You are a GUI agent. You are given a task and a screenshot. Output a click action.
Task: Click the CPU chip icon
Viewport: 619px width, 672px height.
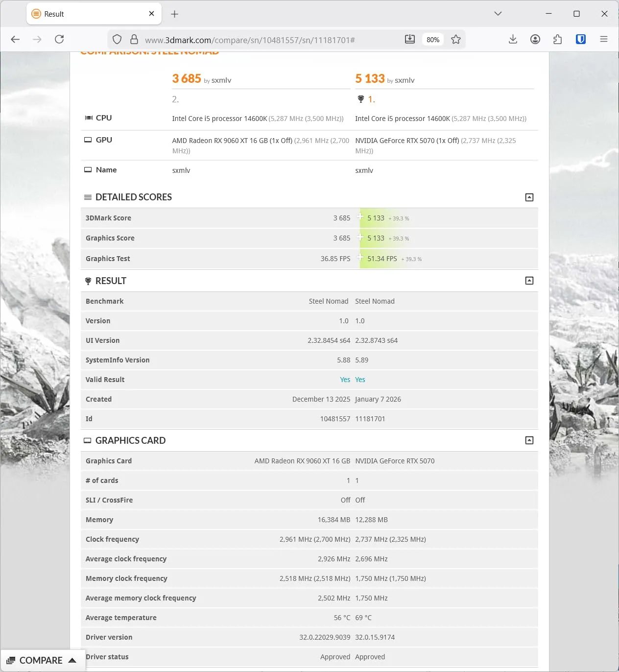89,118
